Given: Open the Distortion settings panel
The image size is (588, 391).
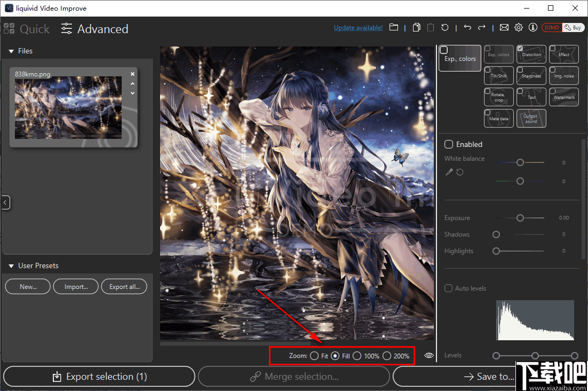Looking at the screenshot, I should point(531,54).
